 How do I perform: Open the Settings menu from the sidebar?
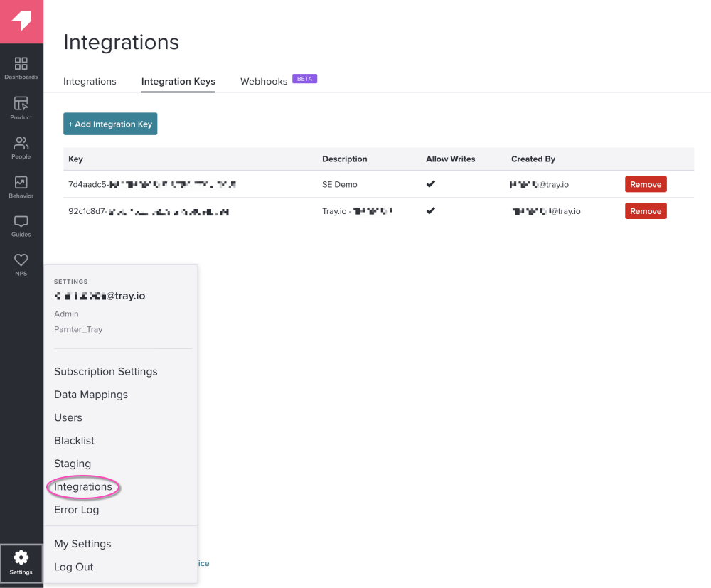pos(21,562)
